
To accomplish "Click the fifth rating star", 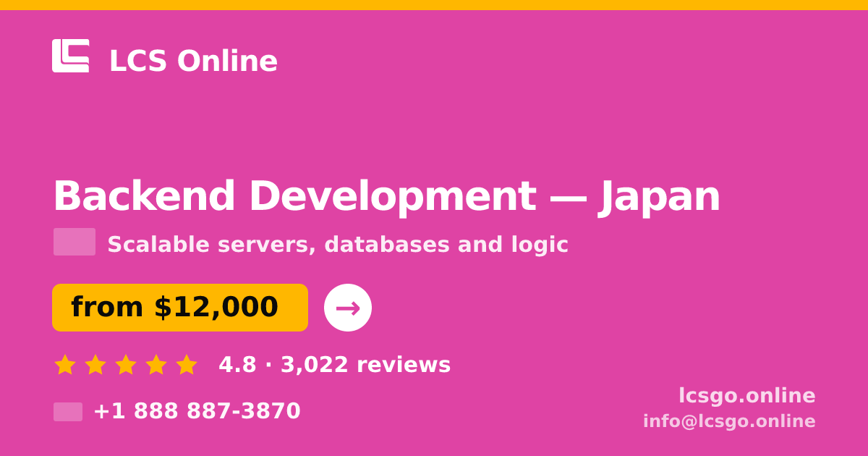I will [187, 365].
